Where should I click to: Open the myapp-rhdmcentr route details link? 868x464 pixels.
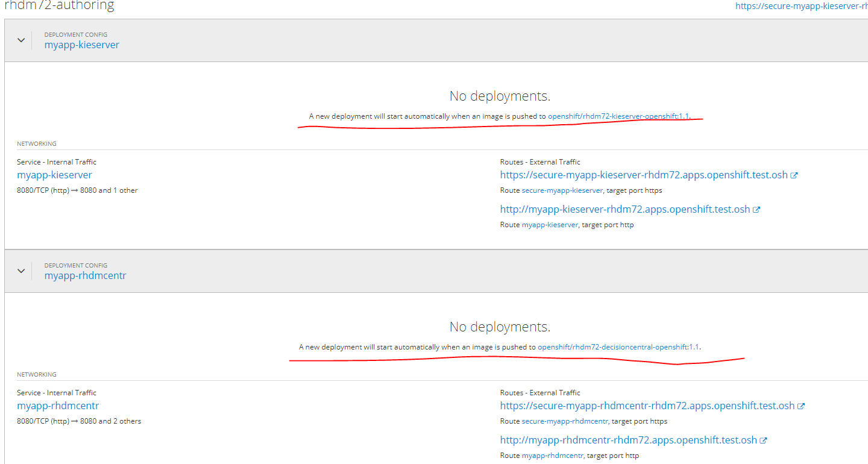(x=553, y=456)
